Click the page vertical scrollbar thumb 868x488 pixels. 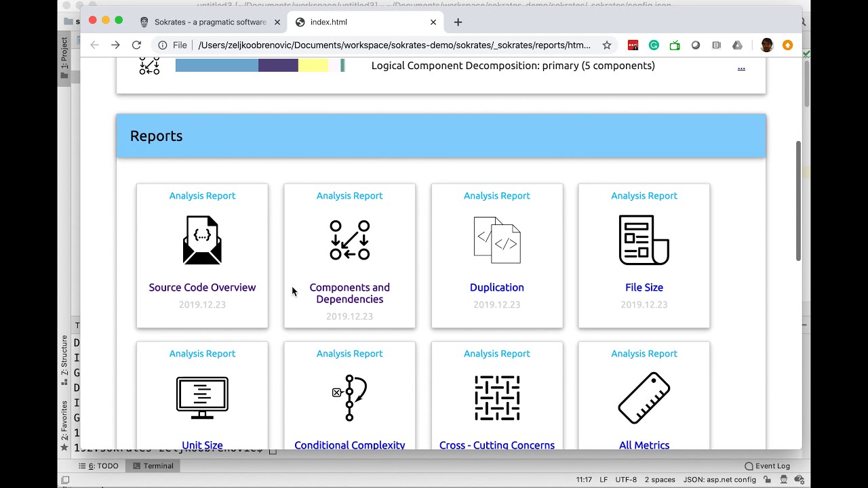click(798, 200)
